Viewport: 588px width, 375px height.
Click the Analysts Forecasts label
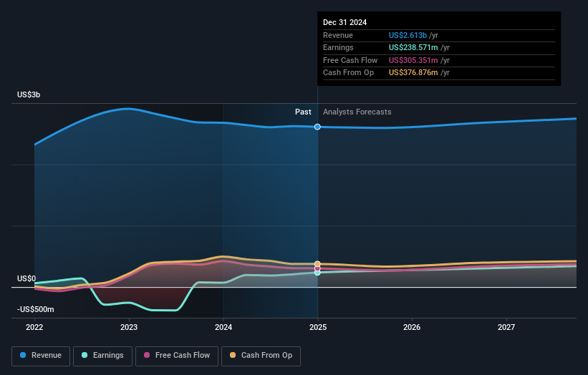coord(357,112)
